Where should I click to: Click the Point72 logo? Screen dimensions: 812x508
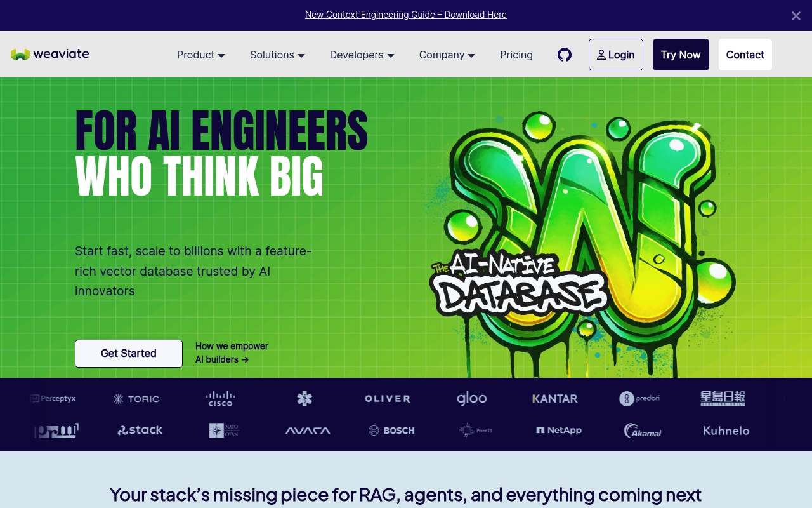pyautogui.click(x=476, y=431)
